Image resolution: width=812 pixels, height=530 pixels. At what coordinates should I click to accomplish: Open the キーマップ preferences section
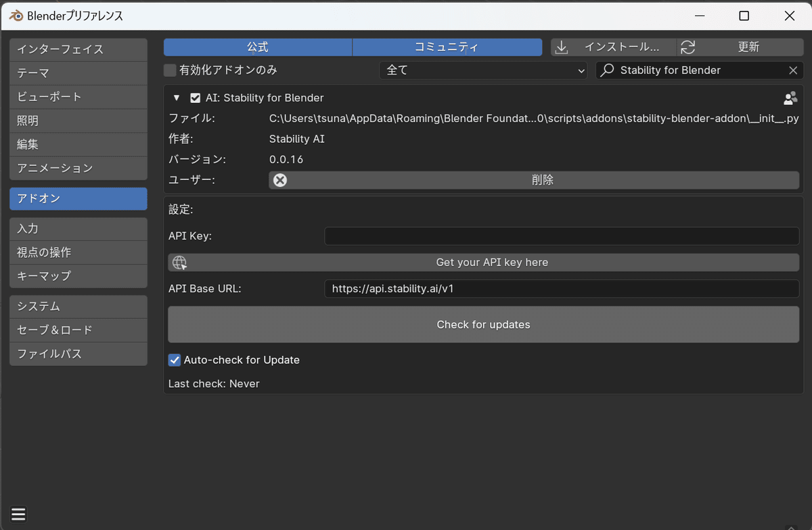click(x=78, y=276)
